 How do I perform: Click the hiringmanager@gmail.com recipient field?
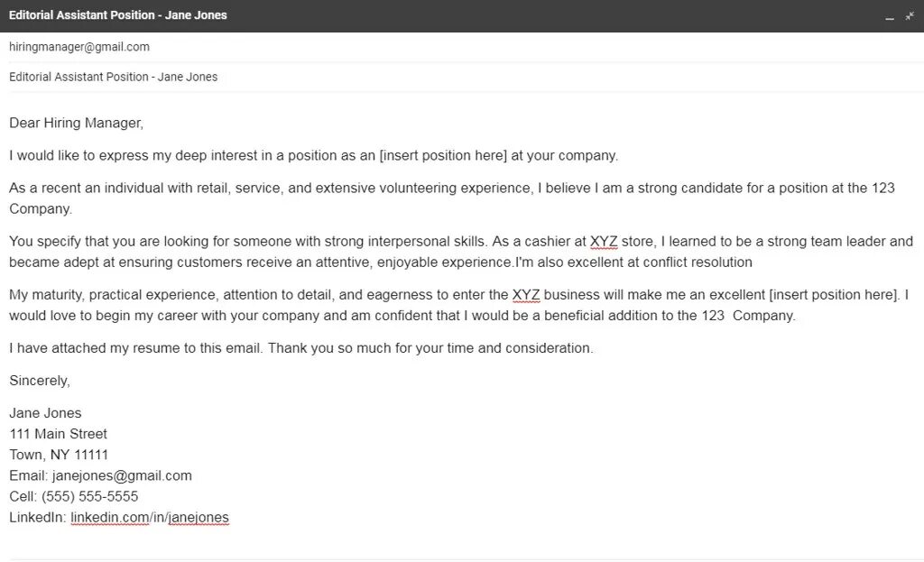(x=79, y=47)
